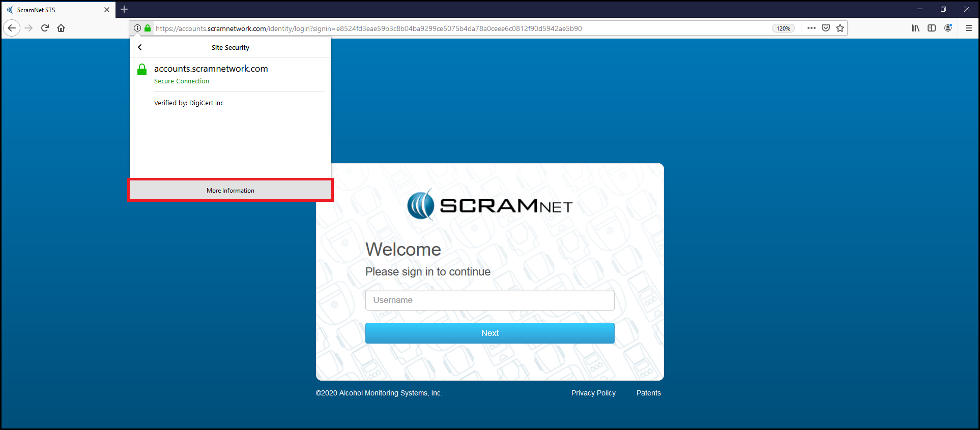980x430 pixels.
Task: Reload the current page
Action: pyautogui.click(x=45, y=28)
